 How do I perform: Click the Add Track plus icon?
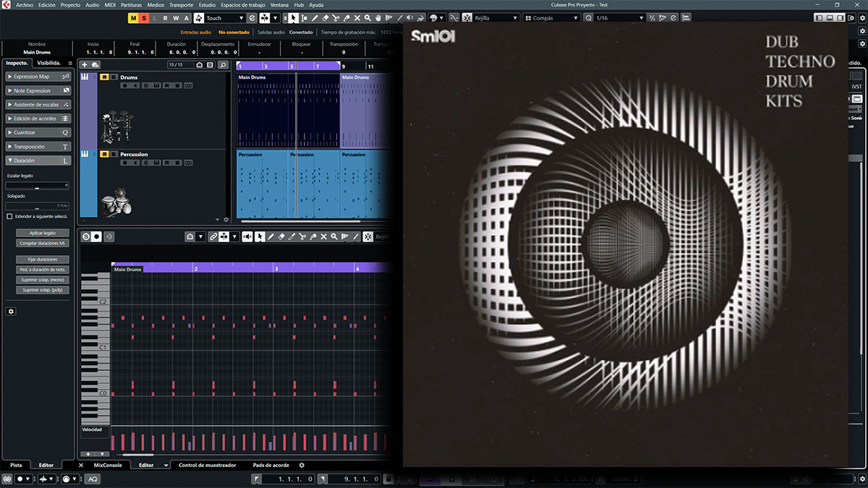click(x=85, y=65)
